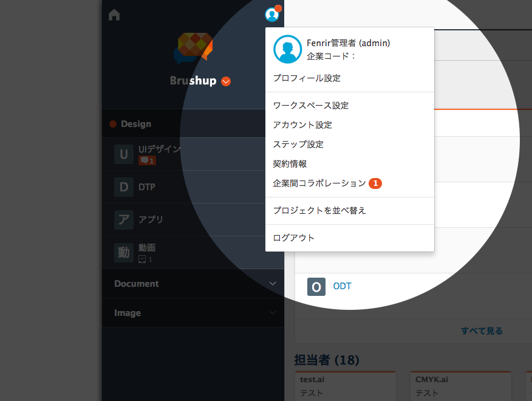Open the user account avatar menu
Screen dimensions: 532x401
coord(271,15)
